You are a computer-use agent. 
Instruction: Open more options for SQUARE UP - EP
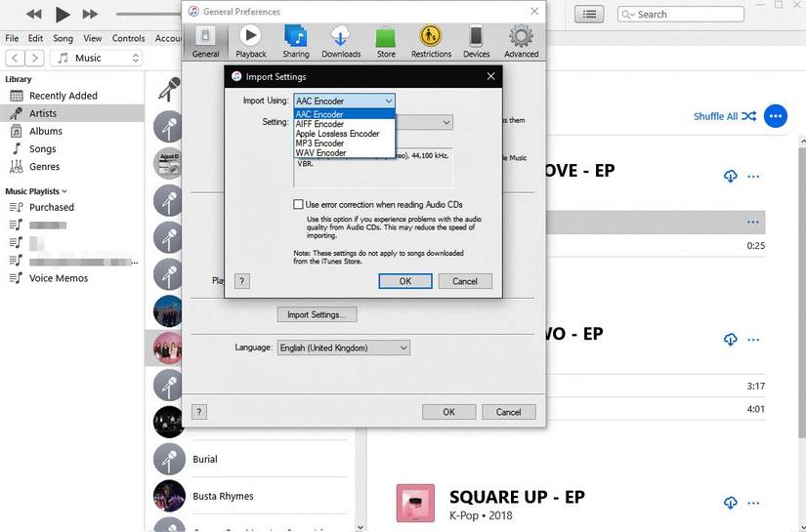click(x=753, y=503)
